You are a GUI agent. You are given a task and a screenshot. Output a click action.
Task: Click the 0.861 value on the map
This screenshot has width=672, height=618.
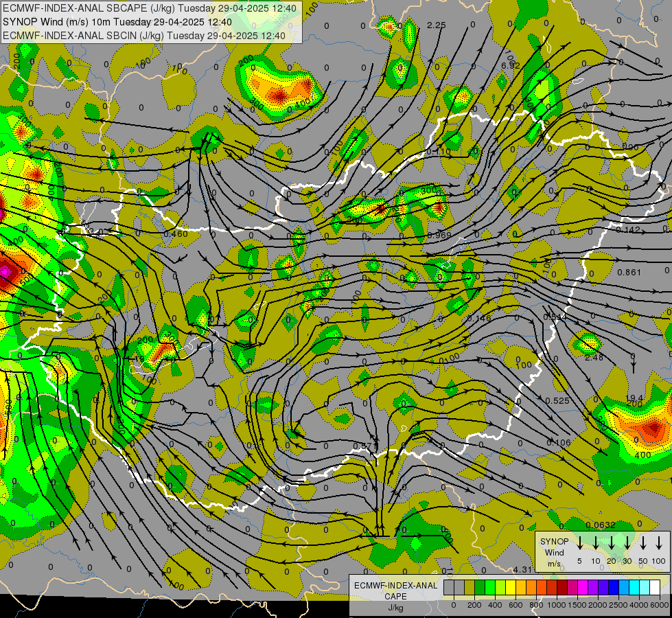click(629, 273)
